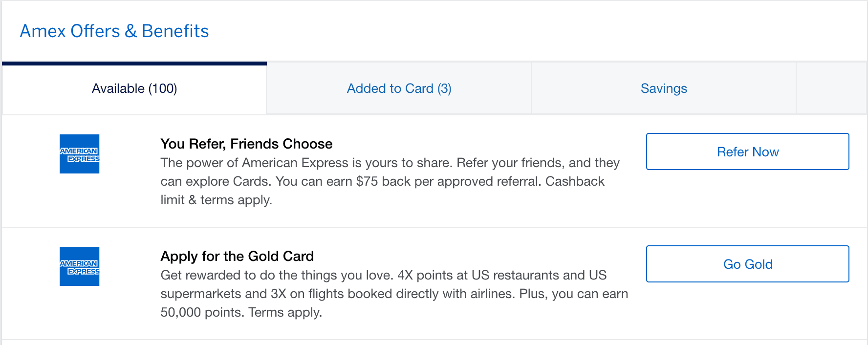
Task: Open the Added to Card (3) tab
Action: [x=399, y=88]
